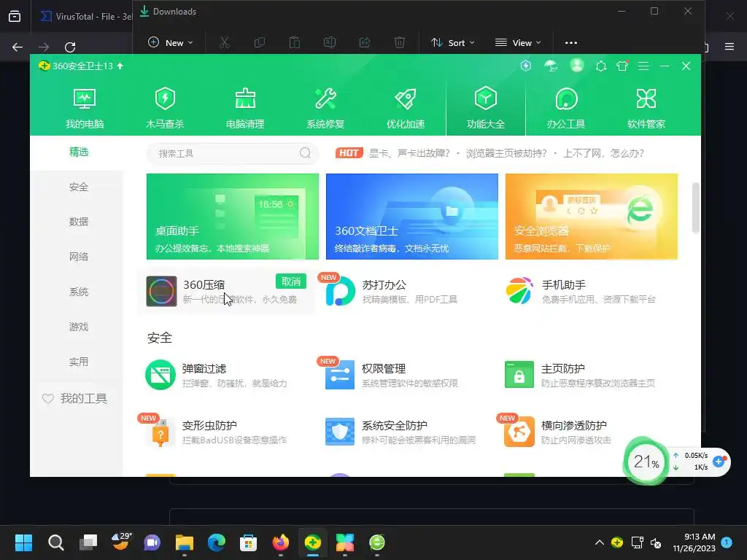The image size is (747, 560).
Task: Open File Explorer from taskbar
Action: click(x=185, y=542)
